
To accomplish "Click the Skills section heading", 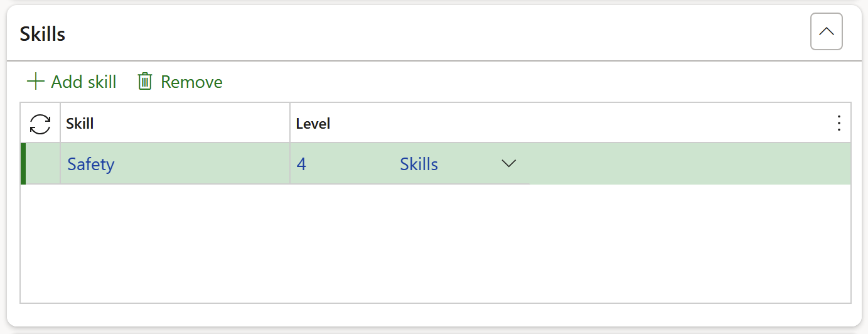I will click(43, 34).
